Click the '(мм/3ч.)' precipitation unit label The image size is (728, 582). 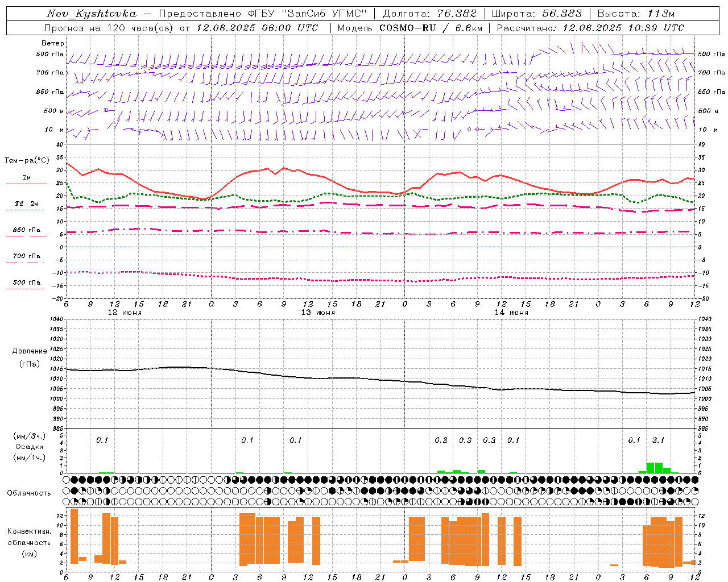tap(30, 436)
